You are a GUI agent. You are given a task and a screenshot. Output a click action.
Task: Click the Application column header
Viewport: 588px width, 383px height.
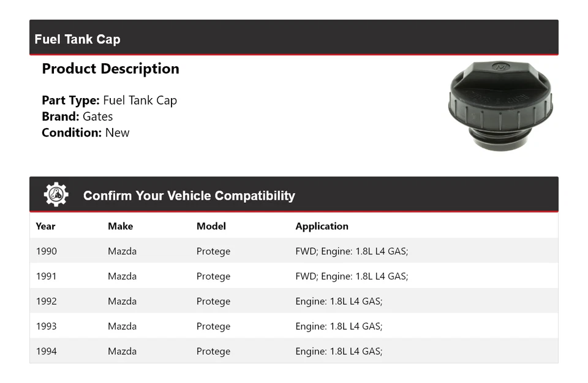[x=322, y=226]
